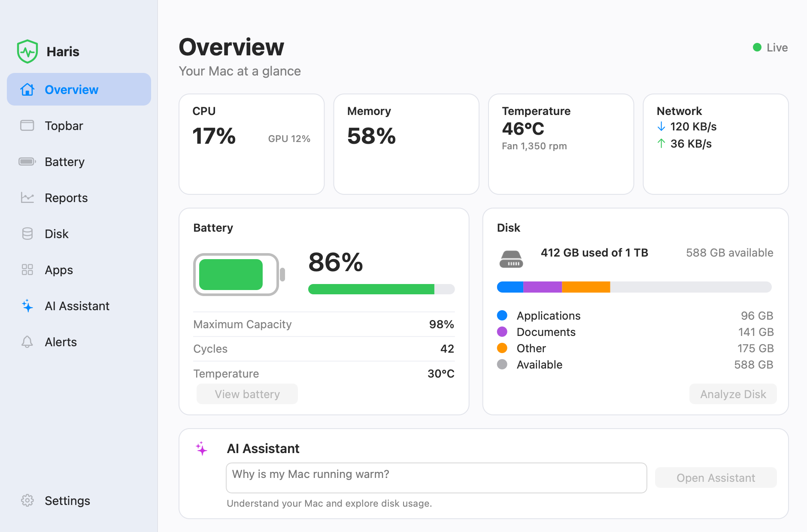Click the large green battery graphic

pos(239,275)
